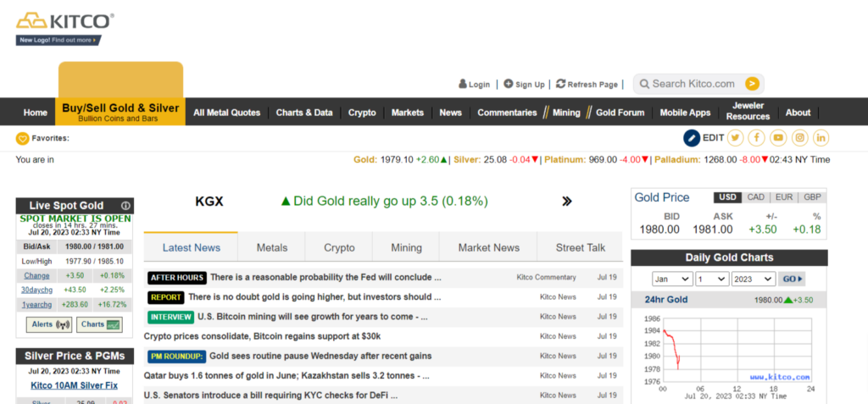Screen dimensions: 868x404
Task: Click the Login user icon
Action: point(463,84)
